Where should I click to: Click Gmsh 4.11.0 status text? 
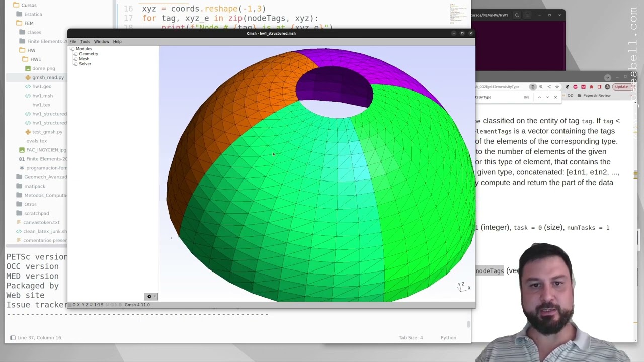click(x=137, y=305)
